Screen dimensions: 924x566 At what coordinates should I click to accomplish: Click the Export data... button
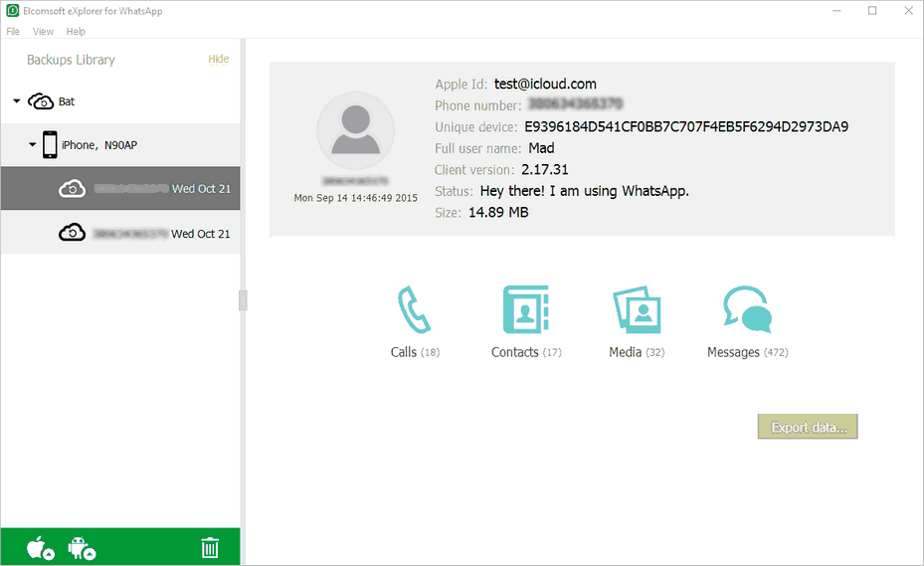[x=808, y=427]
